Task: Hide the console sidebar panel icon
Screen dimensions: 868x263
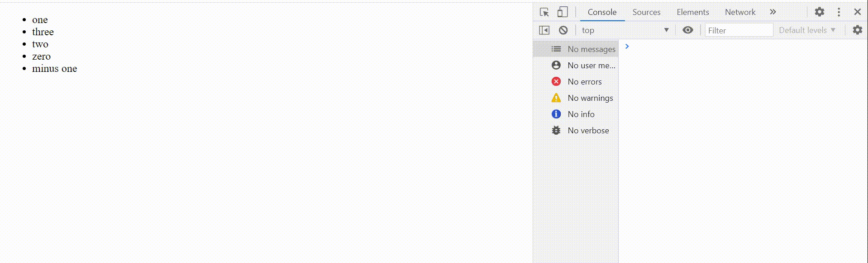Action: pyautogui.click(x=544, y=30)
